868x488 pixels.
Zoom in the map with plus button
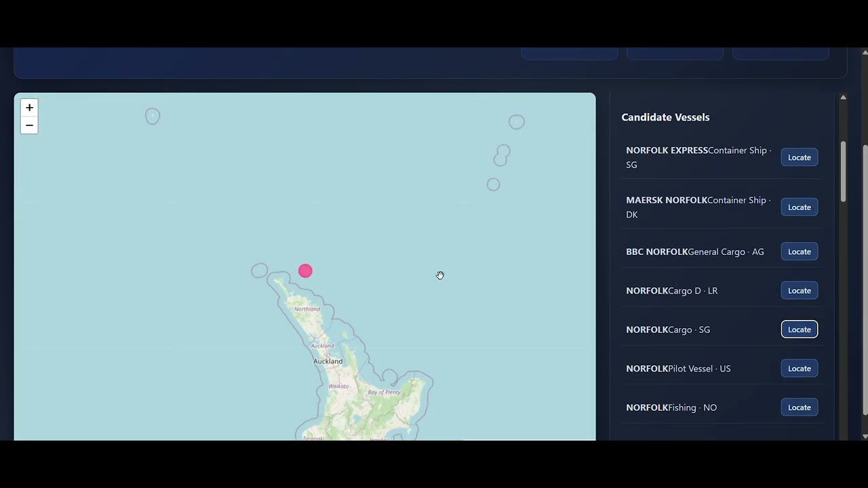29,108
